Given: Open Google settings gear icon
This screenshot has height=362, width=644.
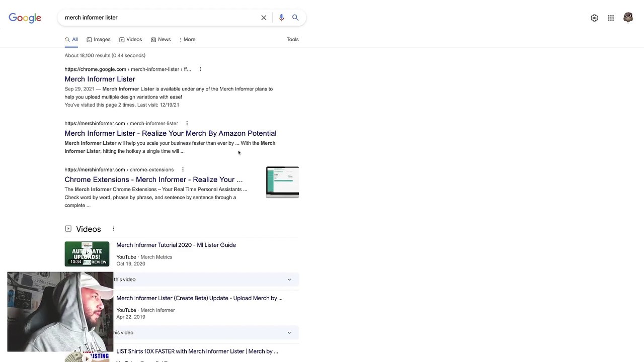Looking at the screenshot, I should pos(594,18).
